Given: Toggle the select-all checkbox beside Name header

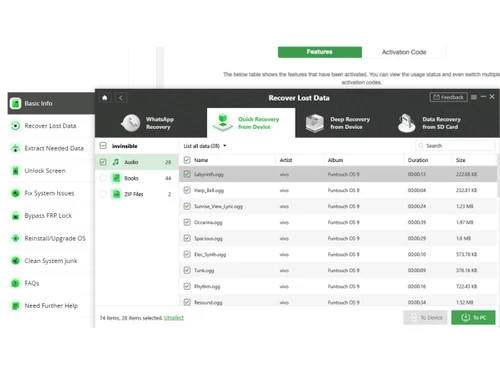Looking at the screenshot, I should point(187,160).
